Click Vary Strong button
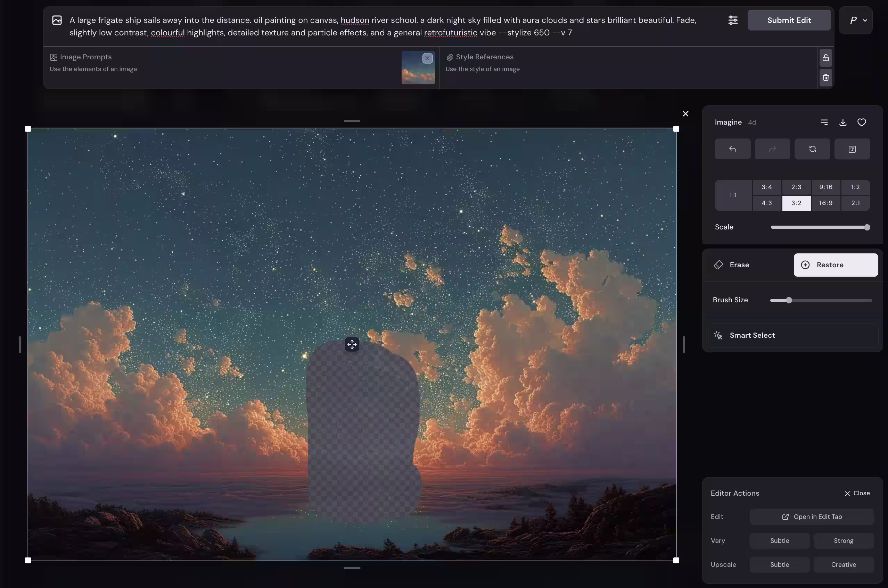888x588 pixels. click(x=843, y=541)
